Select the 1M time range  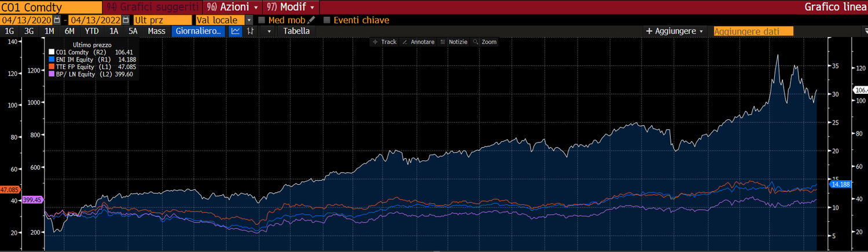[49, 31]
